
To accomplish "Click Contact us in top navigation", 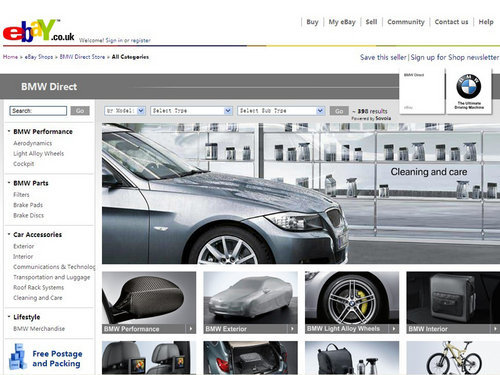I will click(x=451, y=22).
